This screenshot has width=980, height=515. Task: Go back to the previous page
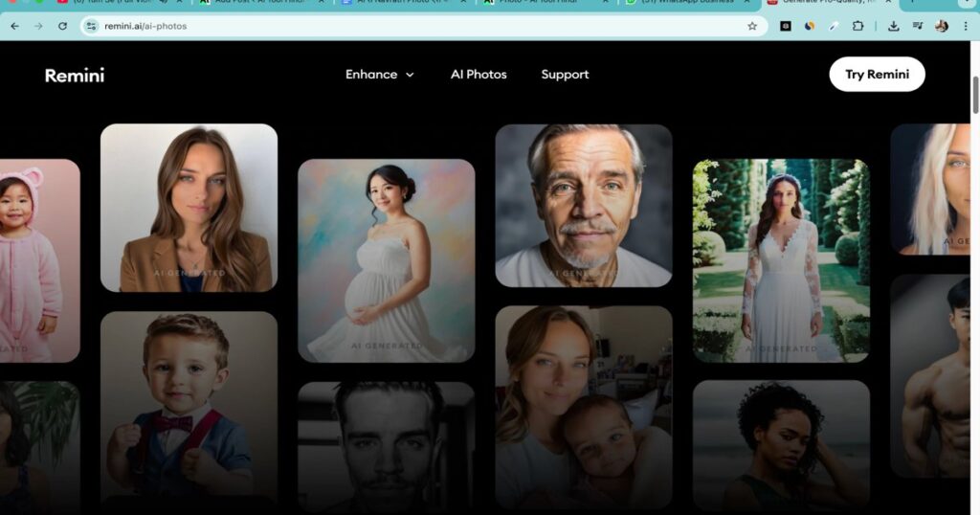[15, 26]
